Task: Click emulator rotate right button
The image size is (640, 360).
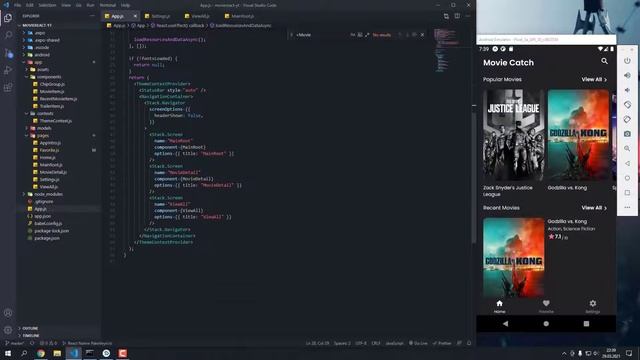Action: (627, 120)
